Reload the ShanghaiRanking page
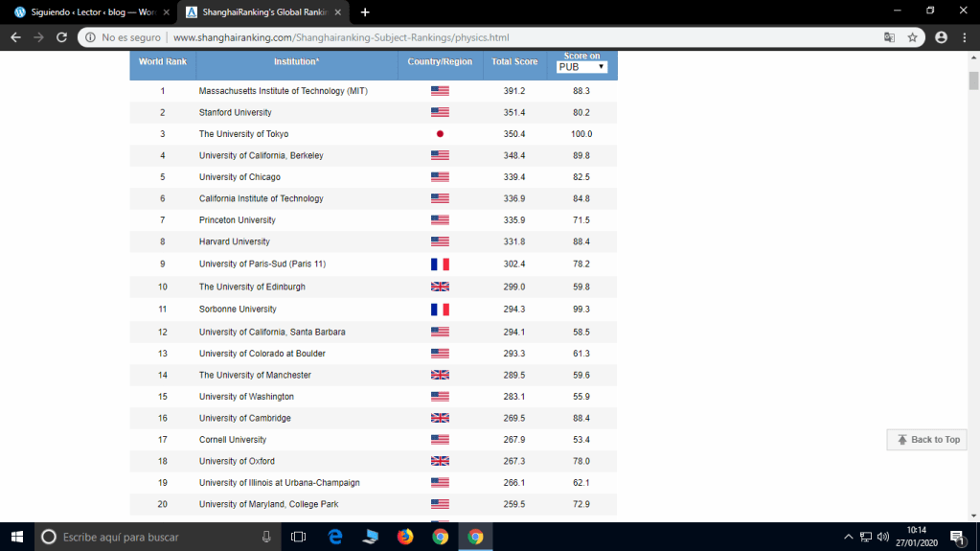The width and height of the screenshot is (980, 551). [x=62, y=37]
